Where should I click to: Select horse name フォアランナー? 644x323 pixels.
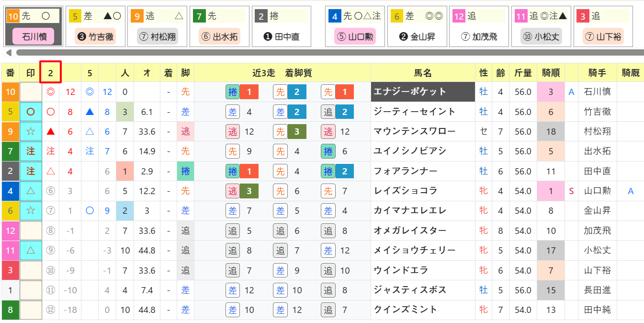click(x=406, y=171)
